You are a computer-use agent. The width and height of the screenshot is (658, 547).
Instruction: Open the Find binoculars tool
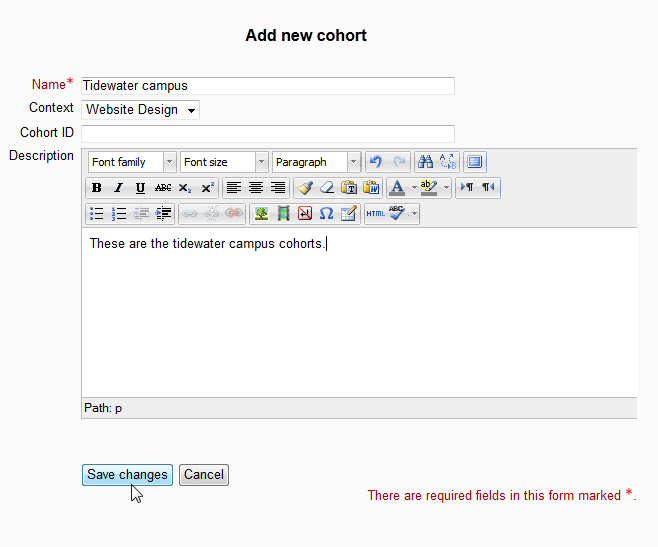point(425,162)
